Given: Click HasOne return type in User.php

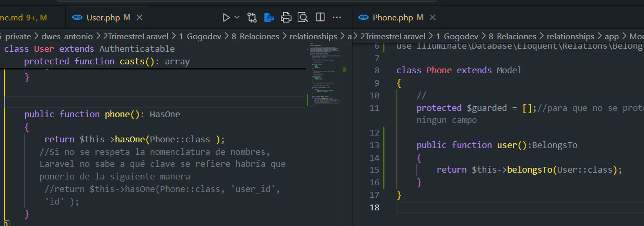Looking at the screenshot, I should coord(165,114).
